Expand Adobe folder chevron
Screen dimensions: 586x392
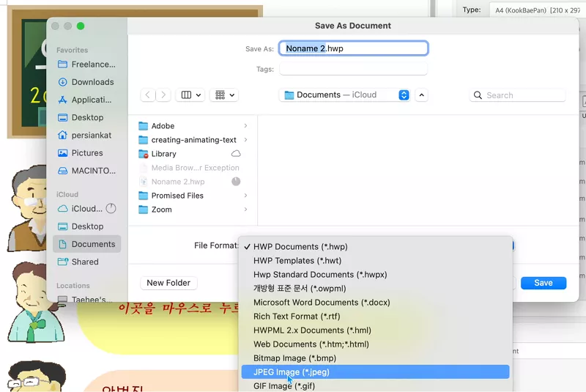[x=245, y=126]
